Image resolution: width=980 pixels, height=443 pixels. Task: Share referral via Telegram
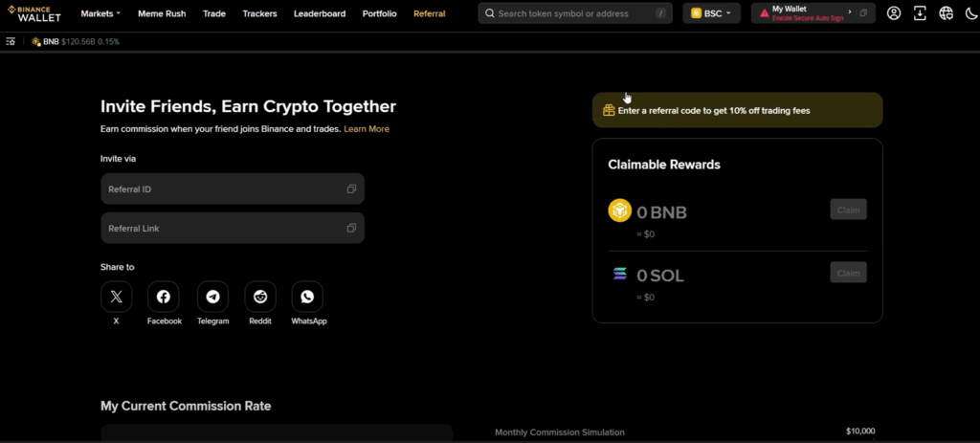click(212, 297)
